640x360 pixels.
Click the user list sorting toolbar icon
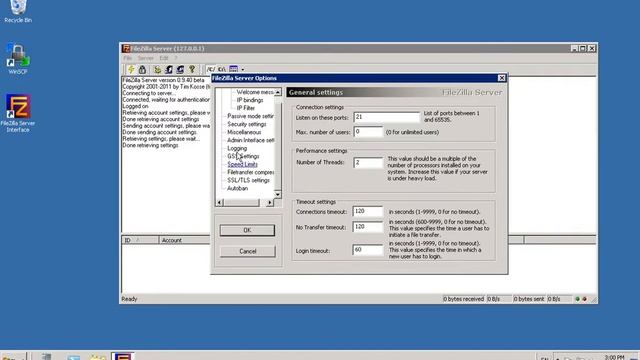pos(233,69)
